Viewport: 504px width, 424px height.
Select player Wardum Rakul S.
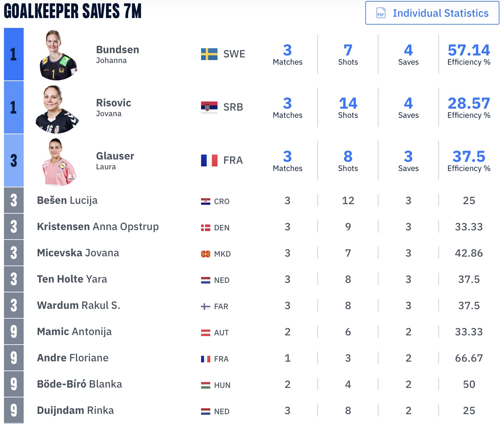[79, 305]
